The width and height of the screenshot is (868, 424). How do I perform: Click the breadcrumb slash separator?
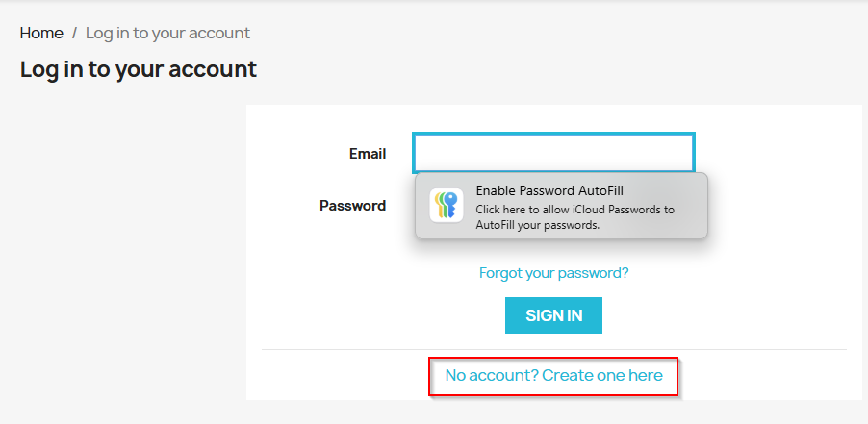point(74,33)
